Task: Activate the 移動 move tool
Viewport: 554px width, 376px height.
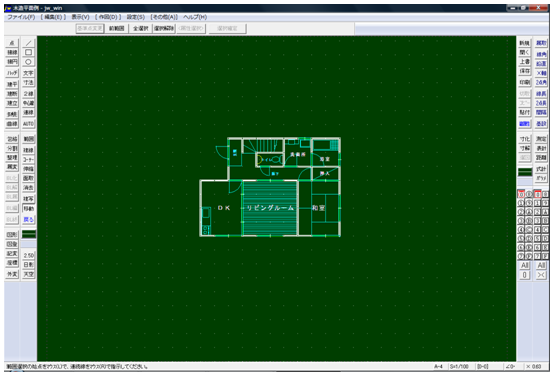Action: 28,208
